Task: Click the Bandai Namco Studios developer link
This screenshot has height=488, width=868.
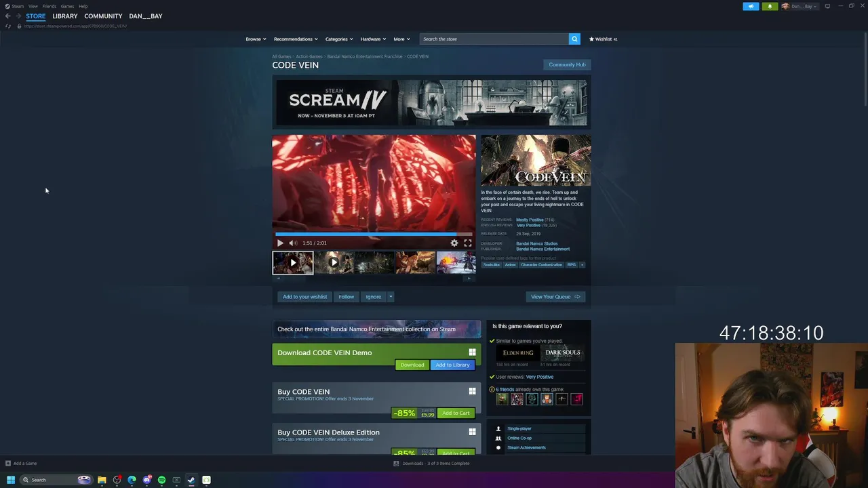Action: (x=536, y=243)
